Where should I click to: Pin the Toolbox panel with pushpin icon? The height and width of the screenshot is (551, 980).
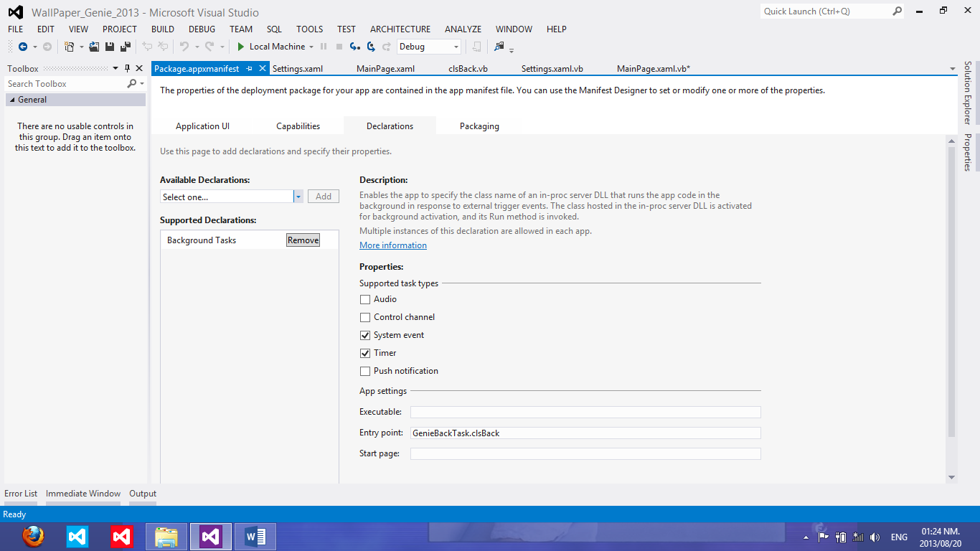(x=127, y=69)
